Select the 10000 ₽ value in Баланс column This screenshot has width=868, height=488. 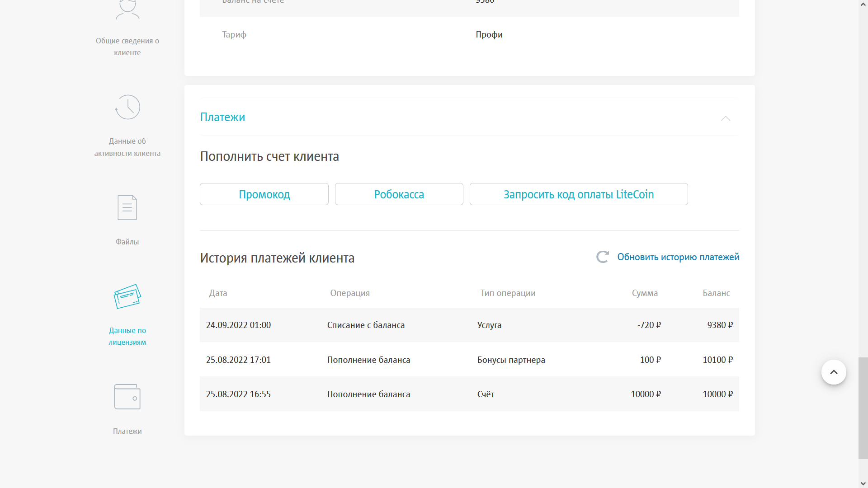click(x=718, y=394)
